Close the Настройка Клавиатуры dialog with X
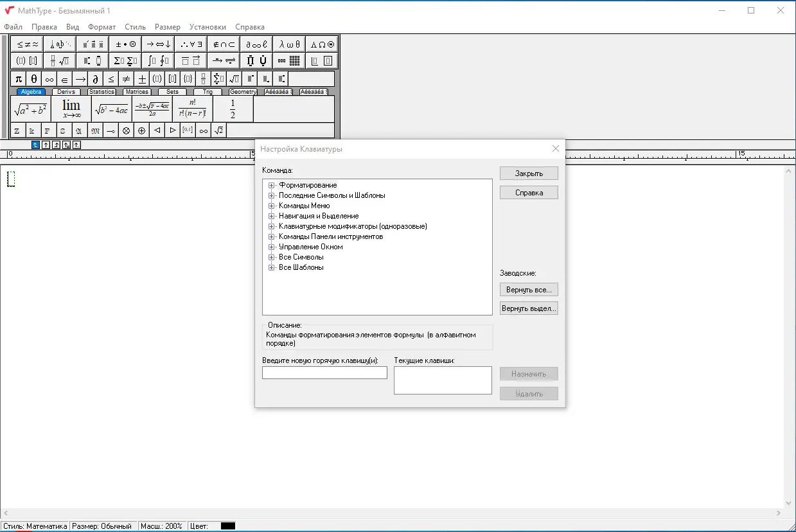 [556, 149]
